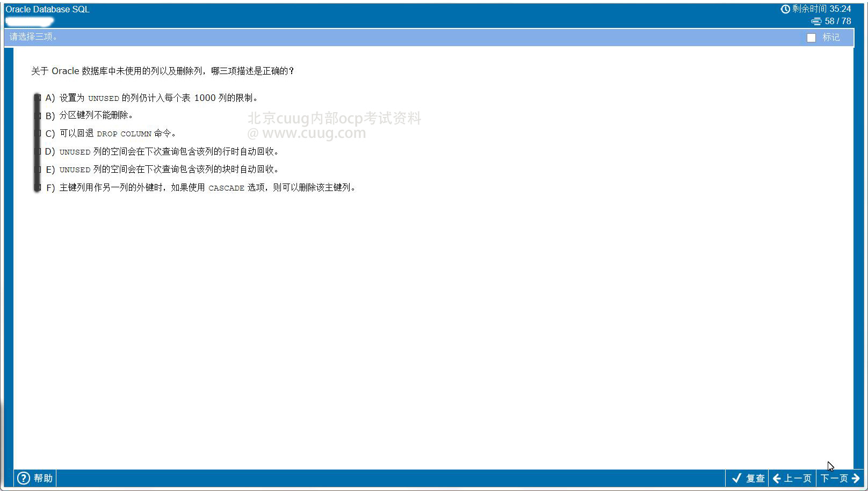Click the 复查 review button
This screenshot has width=868, height=491.
[x=748, y=478]
